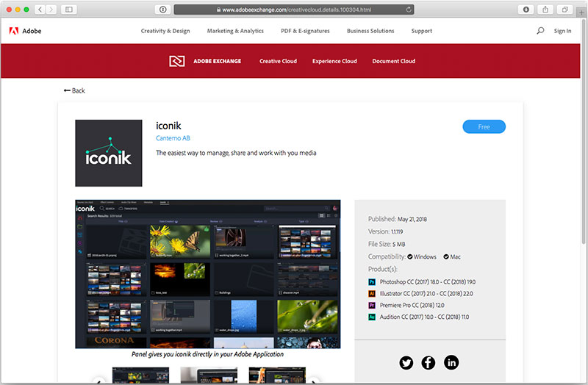Toggle the Safari sidebar button

point(69,10)
